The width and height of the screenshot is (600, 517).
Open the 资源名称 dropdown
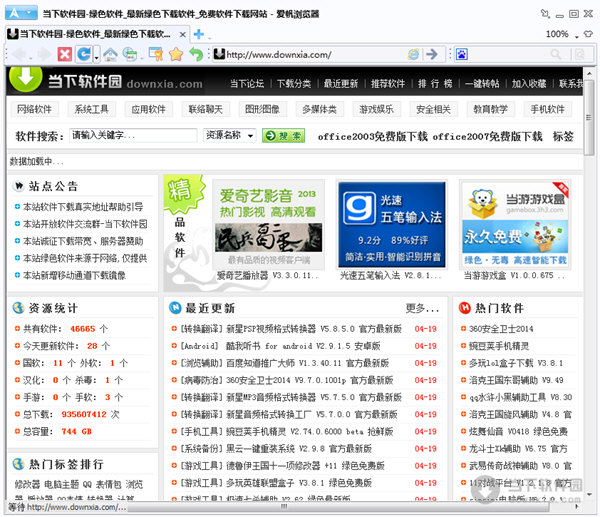click(x=230, y=135)
